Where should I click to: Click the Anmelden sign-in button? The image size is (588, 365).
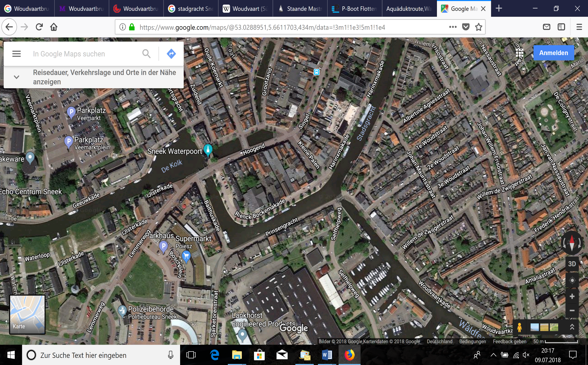point(554,53)
